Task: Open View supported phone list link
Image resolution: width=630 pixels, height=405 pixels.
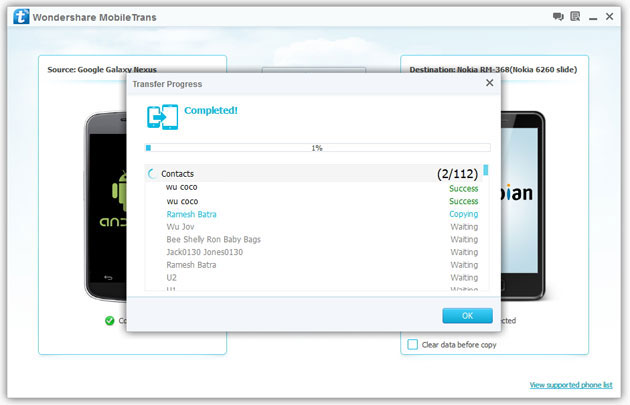Action: 571,385
